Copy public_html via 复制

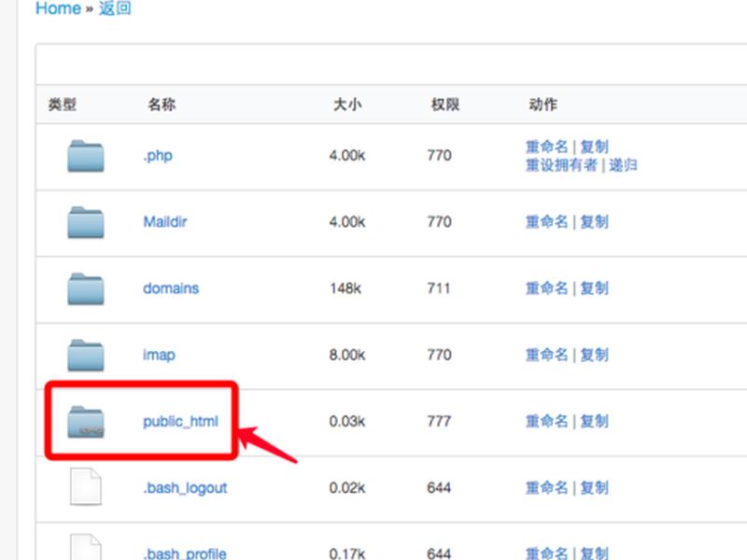595,422
